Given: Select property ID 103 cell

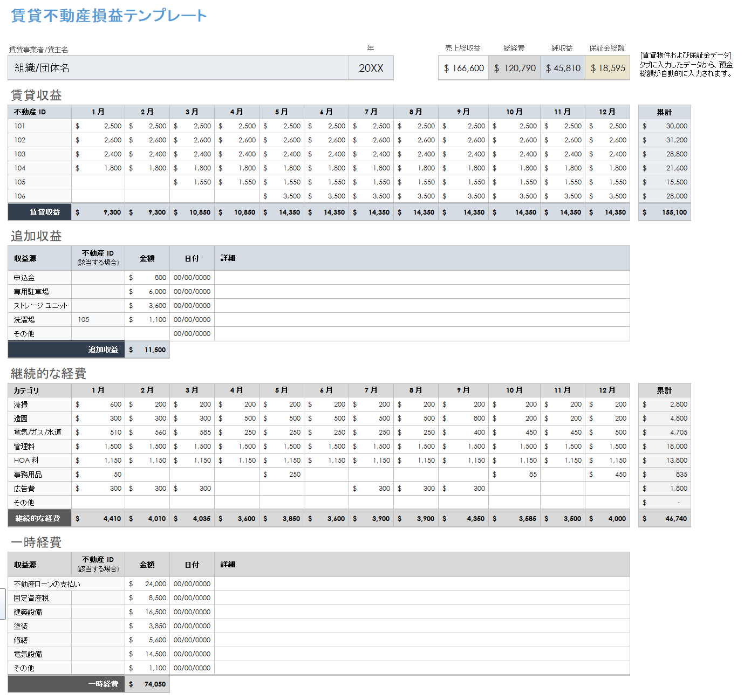Looking at the screenshot, I should pos(40,154).
